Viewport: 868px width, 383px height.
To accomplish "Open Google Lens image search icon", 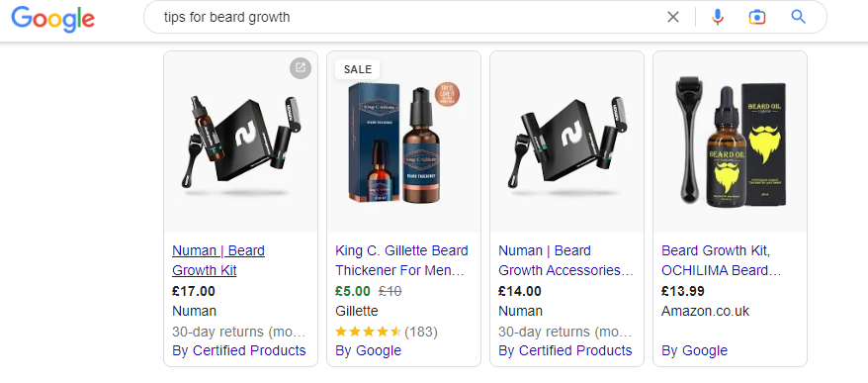I will click(x=757, y=17).
